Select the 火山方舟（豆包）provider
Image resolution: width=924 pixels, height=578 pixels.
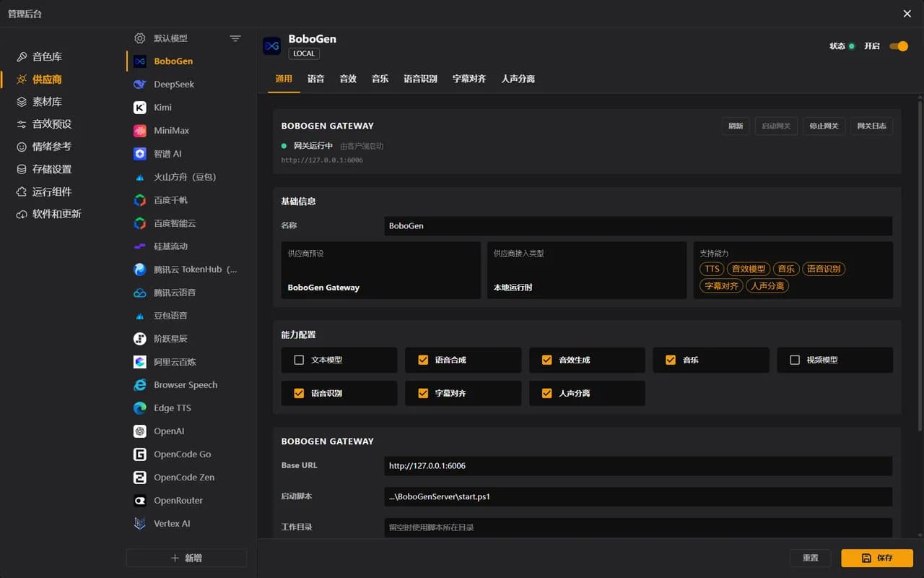click(186, 177)
